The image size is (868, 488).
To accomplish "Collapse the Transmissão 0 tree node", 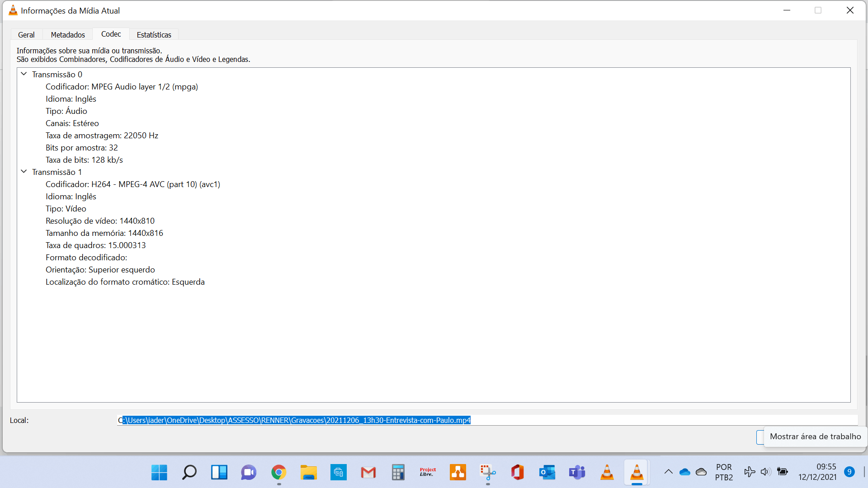I will [x=24, y=74].
